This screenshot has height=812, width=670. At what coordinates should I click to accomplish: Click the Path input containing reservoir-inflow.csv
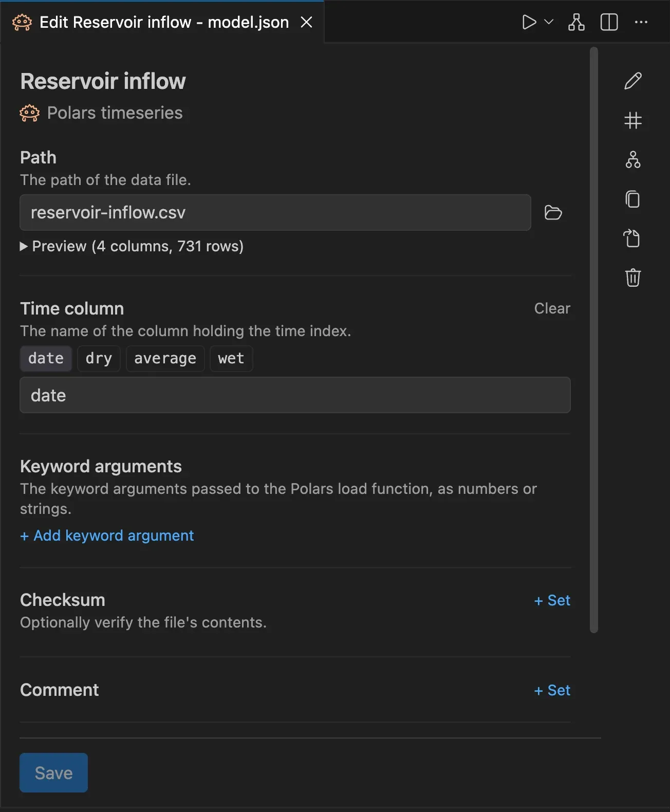tap(275, 212)
